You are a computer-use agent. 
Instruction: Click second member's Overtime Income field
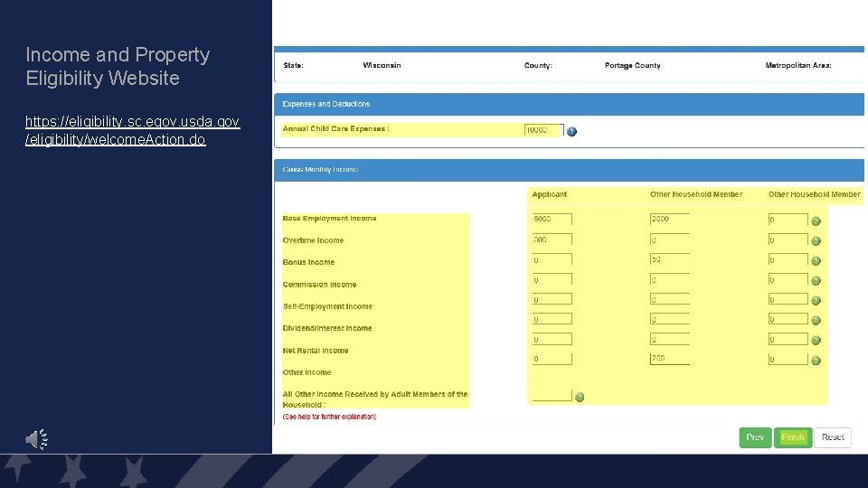pos(670,239)
